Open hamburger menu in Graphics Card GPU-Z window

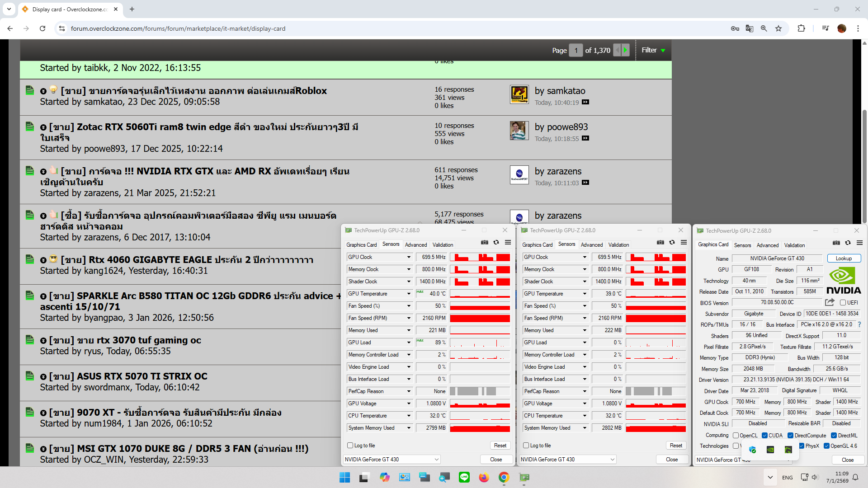coord(859,243)
